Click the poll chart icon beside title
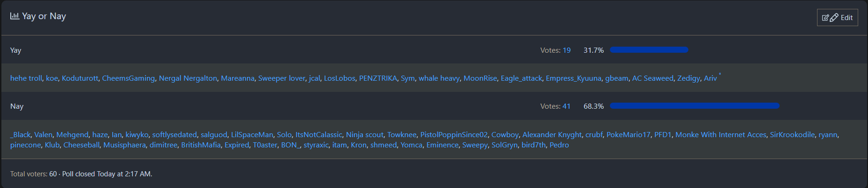 [x=14, y=16]
